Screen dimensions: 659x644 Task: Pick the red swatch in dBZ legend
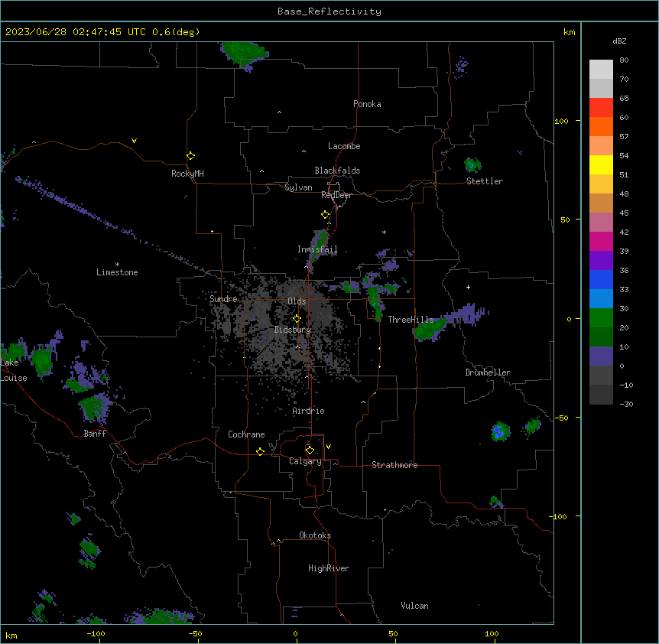601,107
